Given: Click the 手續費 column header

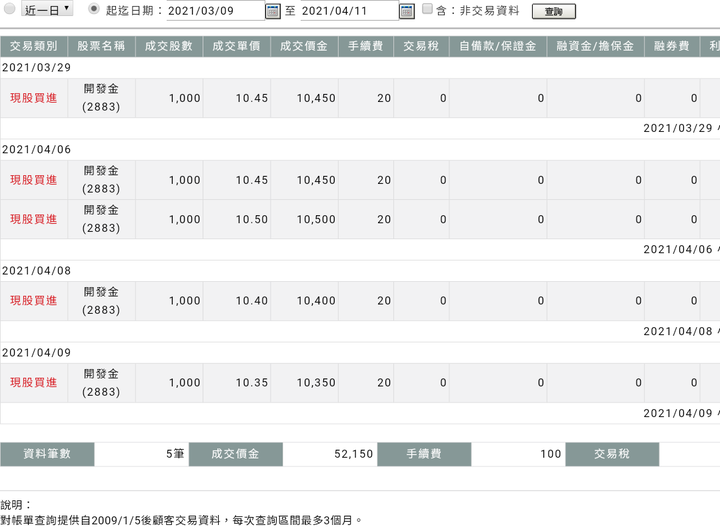Looking at the screenshot, I should (x=366, y=46).
